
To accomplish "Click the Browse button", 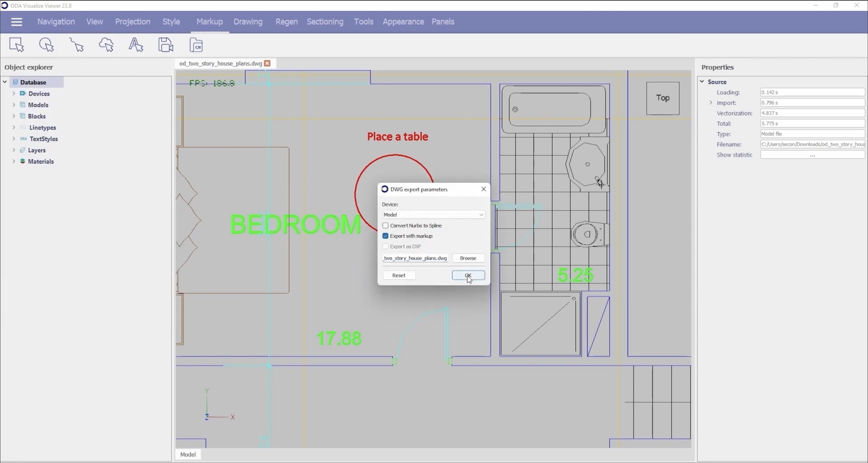I will pos(468,258).
